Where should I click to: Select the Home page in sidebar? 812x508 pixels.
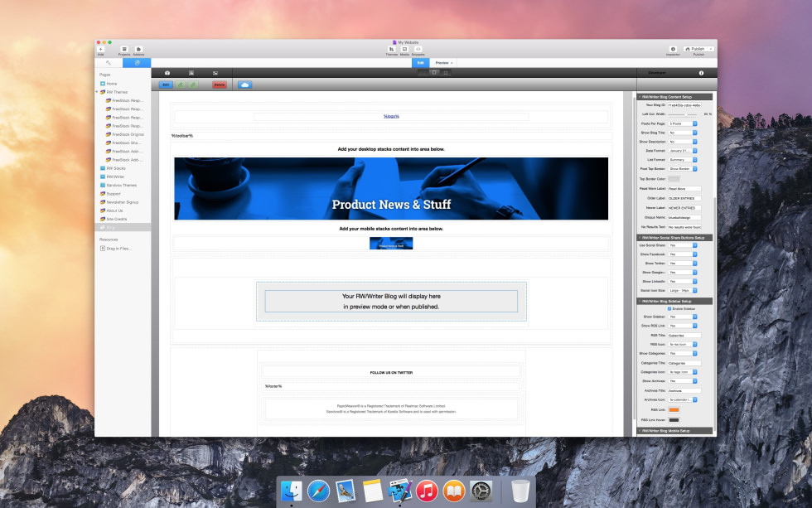123,84
